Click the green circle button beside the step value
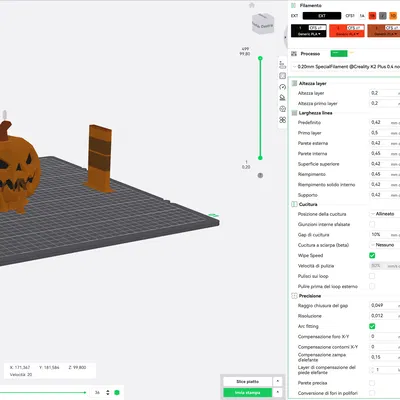Image resolution: width=400 pixels, height=400 pixels. pos(117,393)
